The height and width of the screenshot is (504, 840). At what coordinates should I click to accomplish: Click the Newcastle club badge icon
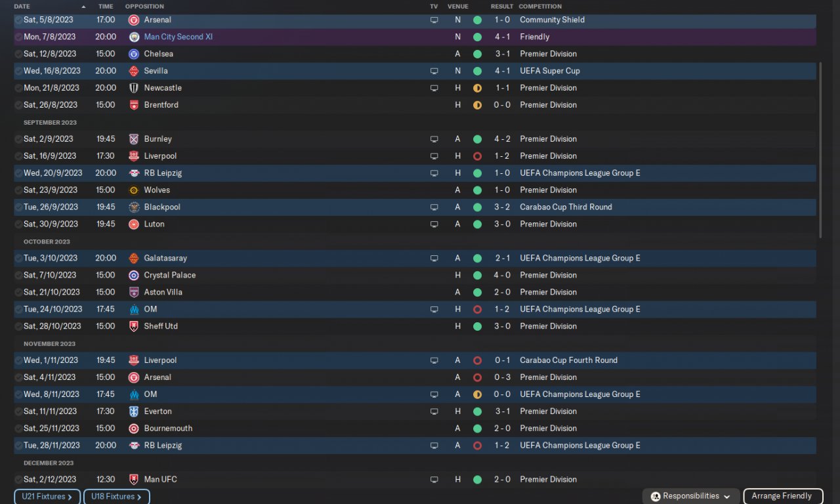point(134,88)
